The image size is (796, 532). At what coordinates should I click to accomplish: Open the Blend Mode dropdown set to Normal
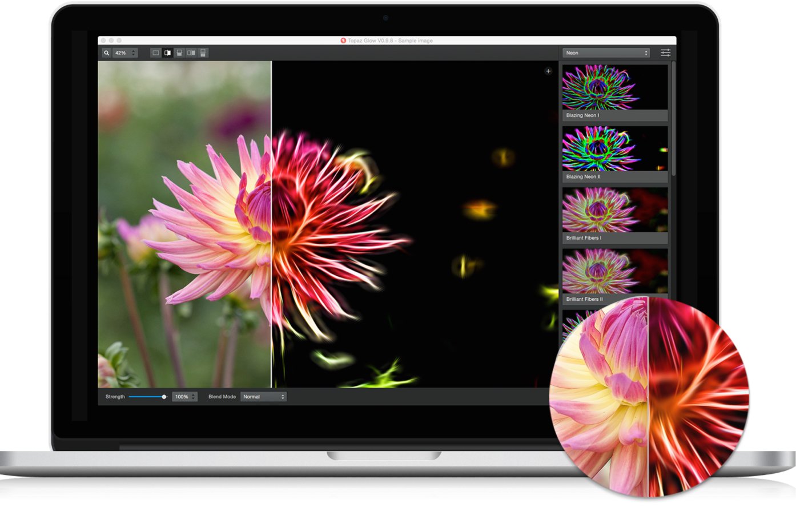[x=263, y=397]
